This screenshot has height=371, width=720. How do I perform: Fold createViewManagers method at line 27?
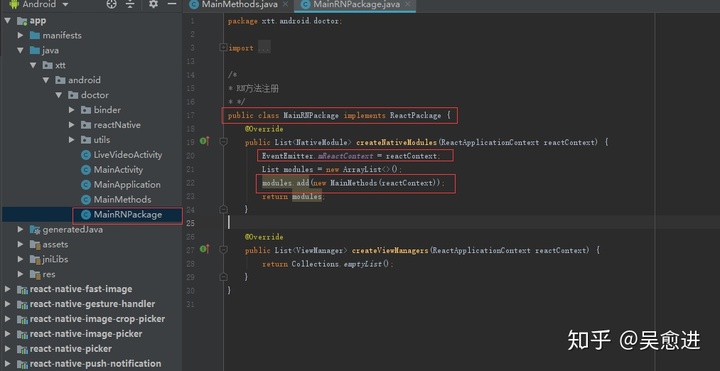coord(223,250)
